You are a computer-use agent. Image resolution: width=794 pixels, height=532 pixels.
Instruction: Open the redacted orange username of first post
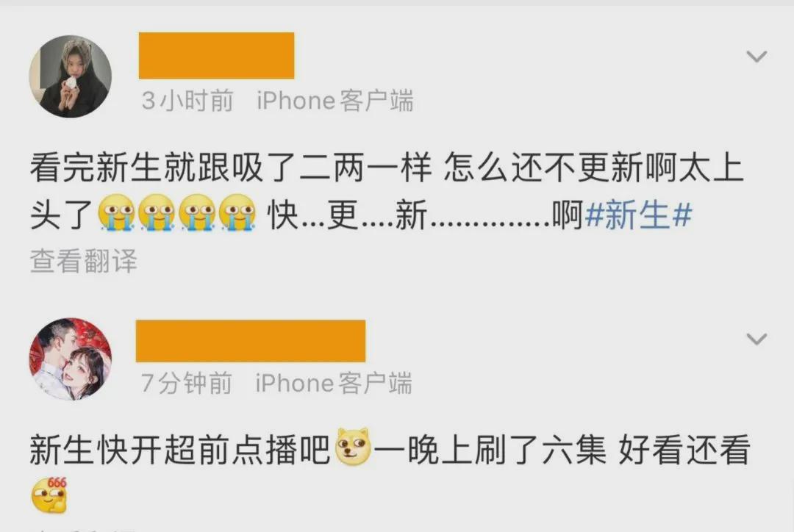pyautogui.click(x=216, y=56)
